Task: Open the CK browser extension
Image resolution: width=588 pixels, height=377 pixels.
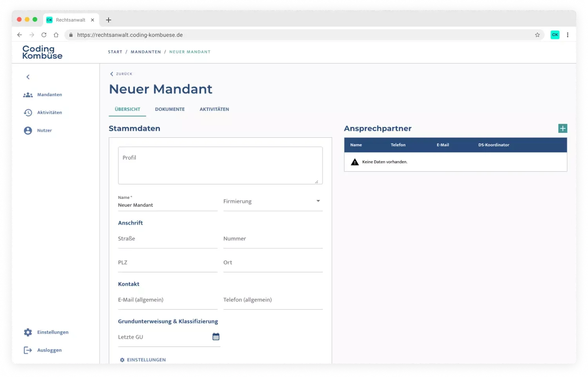Action: point(555,35)
